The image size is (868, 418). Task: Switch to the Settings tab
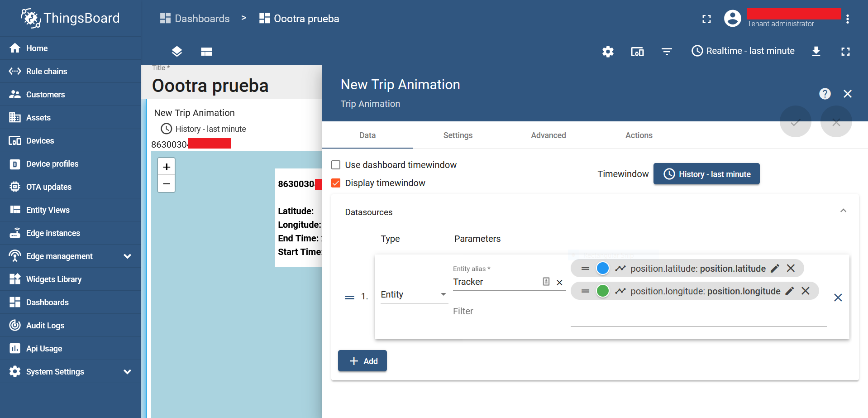click(458, 135)
